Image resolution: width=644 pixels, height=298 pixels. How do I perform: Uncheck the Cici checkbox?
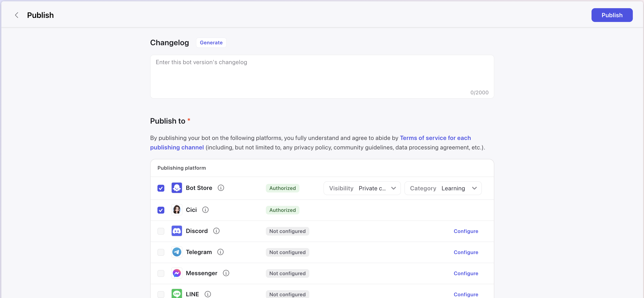point(161,210)
